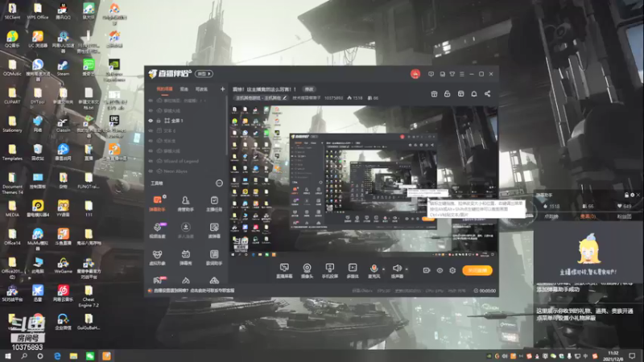Open Classin desktop shortcut

click(x=63, y=125)
